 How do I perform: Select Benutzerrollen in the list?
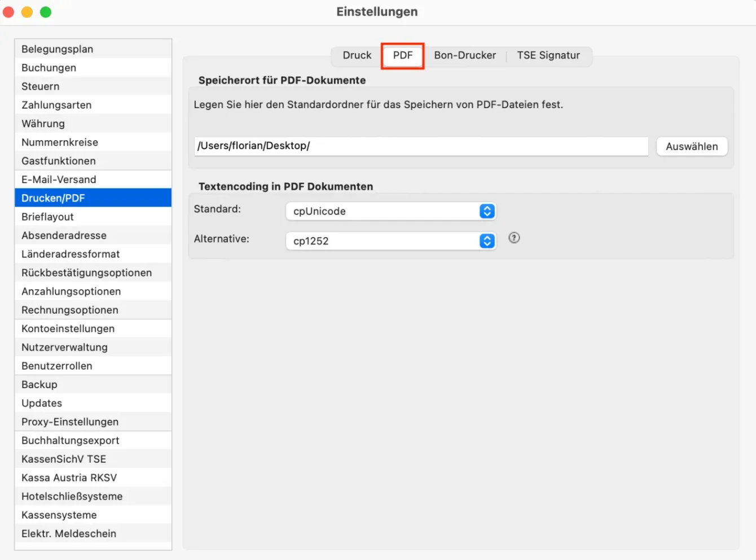point(93,366)
